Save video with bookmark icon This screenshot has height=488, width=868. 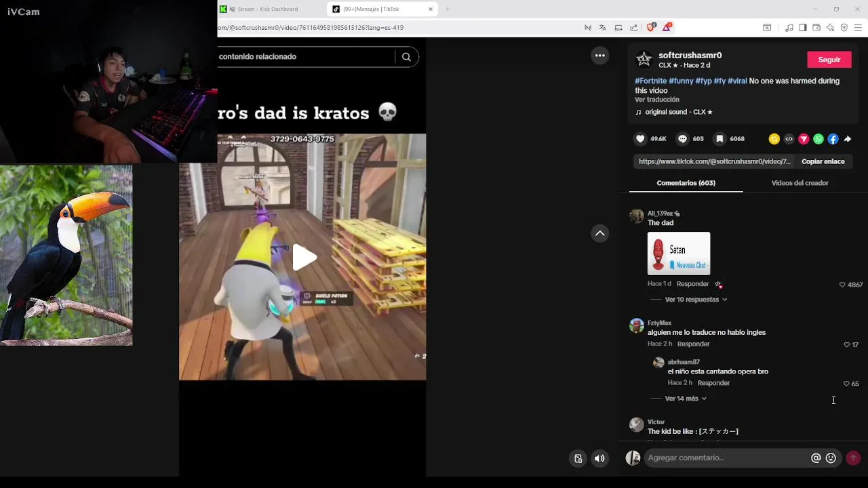tap(719, 139)
